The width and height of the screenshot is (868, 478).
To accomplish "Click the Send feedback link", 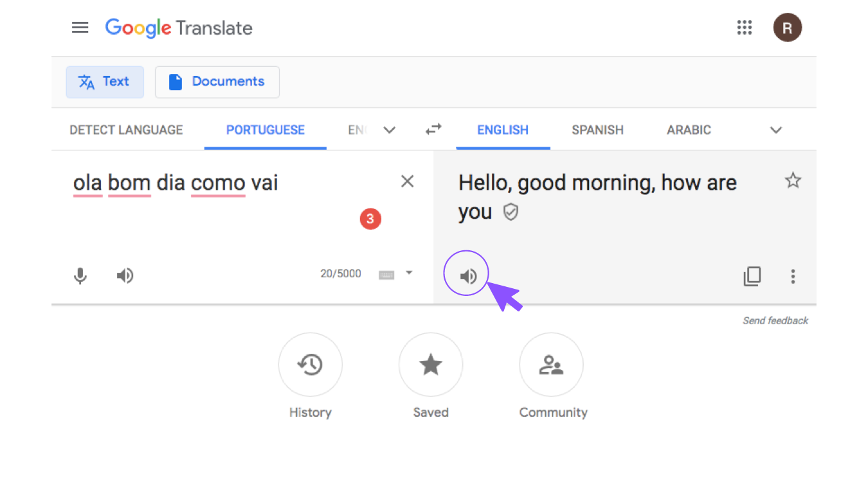I will [x=775, y=320].
